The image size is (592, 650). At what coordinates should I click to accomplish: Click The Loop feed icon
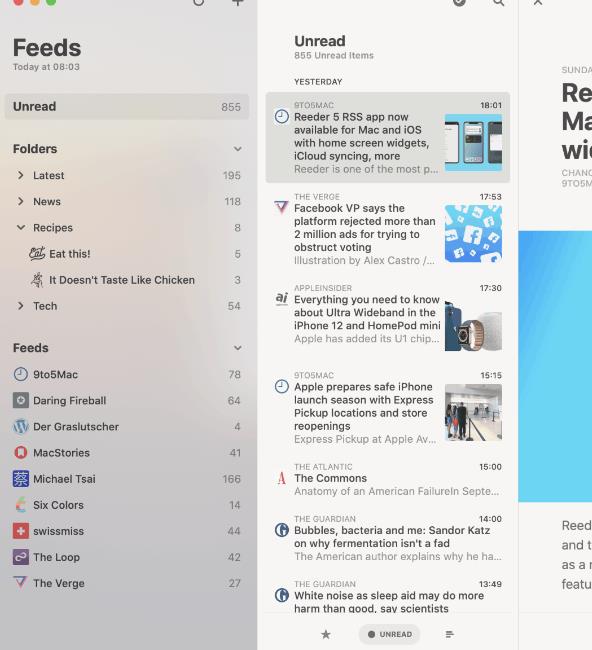(21, 557)
